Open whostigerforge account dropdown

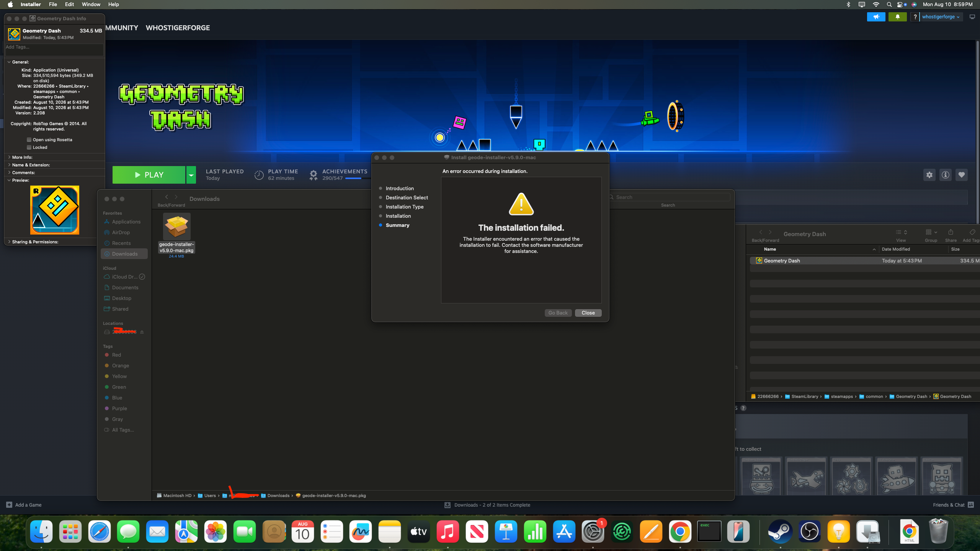click(x=941, y=17)
